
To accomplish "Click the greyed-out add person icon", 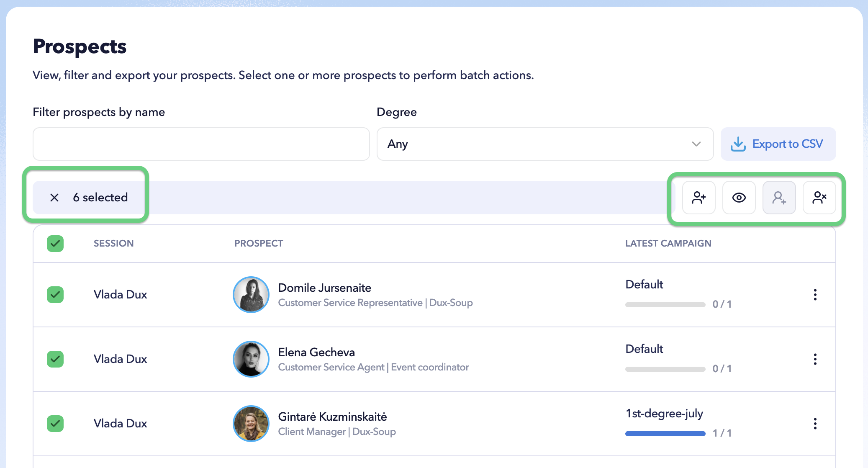I will [x=779, y=198].
